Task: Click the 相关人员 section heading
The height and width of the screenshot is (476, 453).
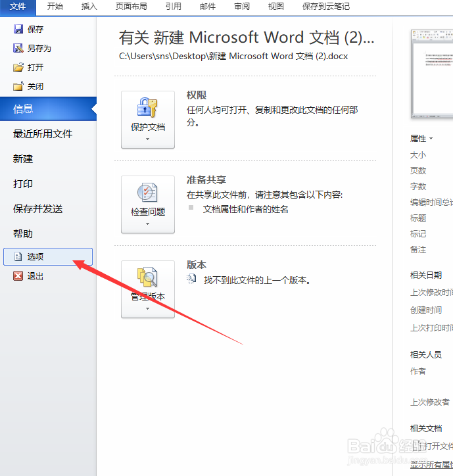Action: 425,354
